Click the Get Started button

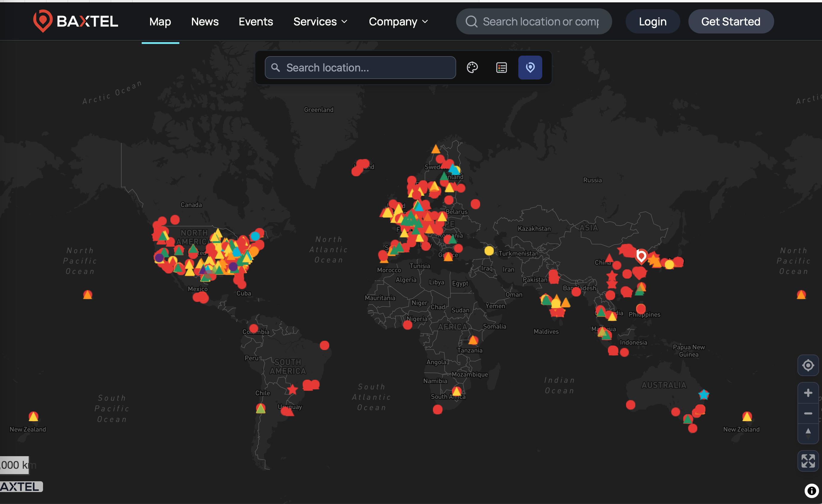(731, 21)
